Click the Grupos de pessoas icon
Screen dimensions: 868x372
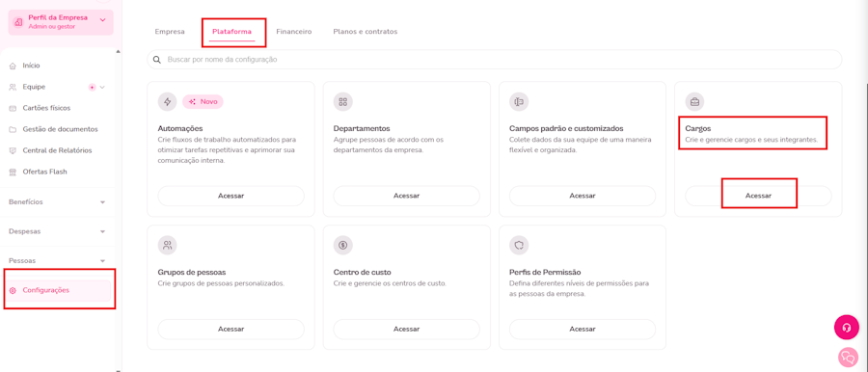click(x=167, y=245)
